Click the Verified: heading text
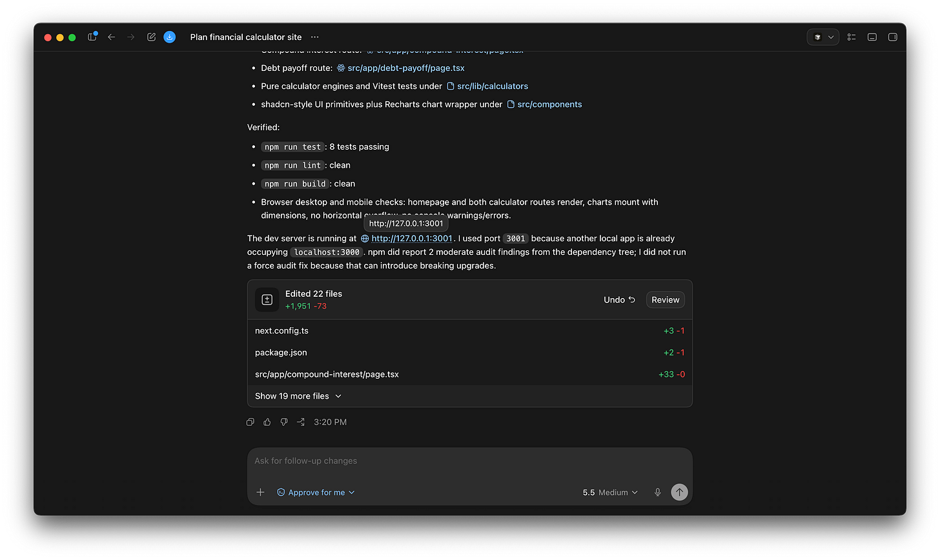Image resolution: width=940 pixels, height=560 pixels. point(263,127)
